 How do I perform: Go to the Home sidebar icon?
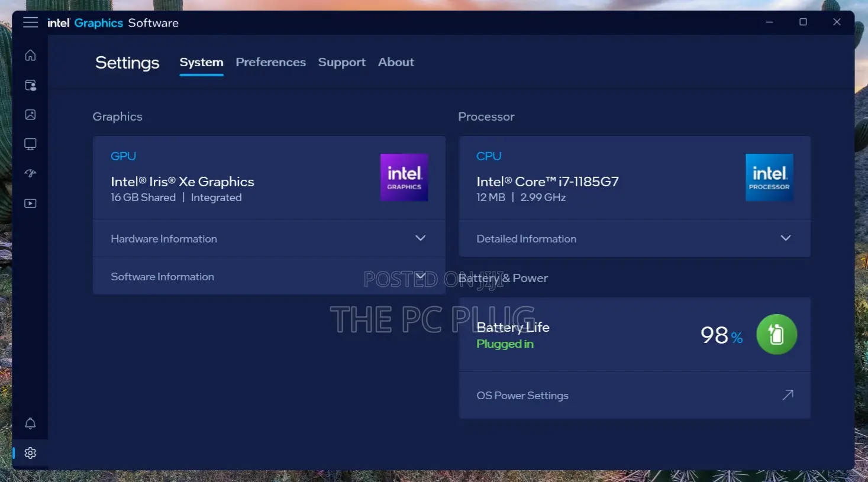[x=30, y=55]
